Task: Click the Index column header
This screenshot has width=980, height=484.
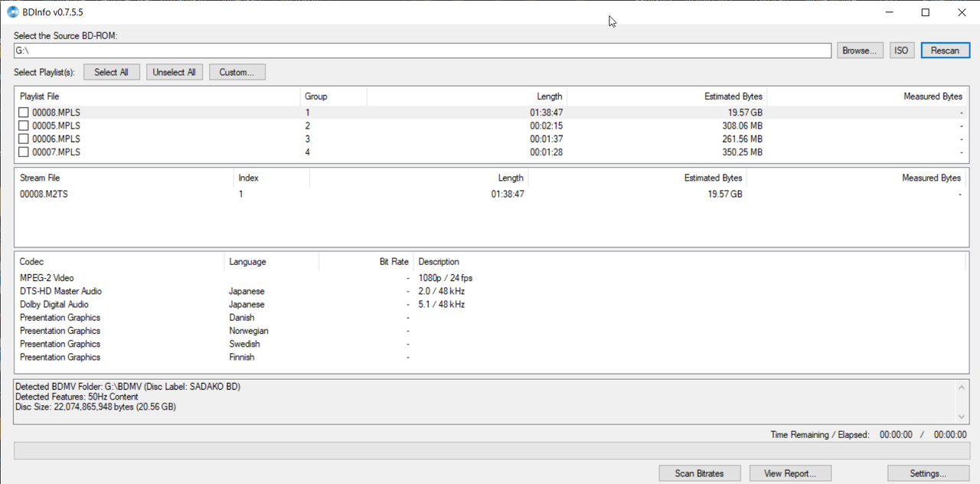Action: (x=272, y=178)
